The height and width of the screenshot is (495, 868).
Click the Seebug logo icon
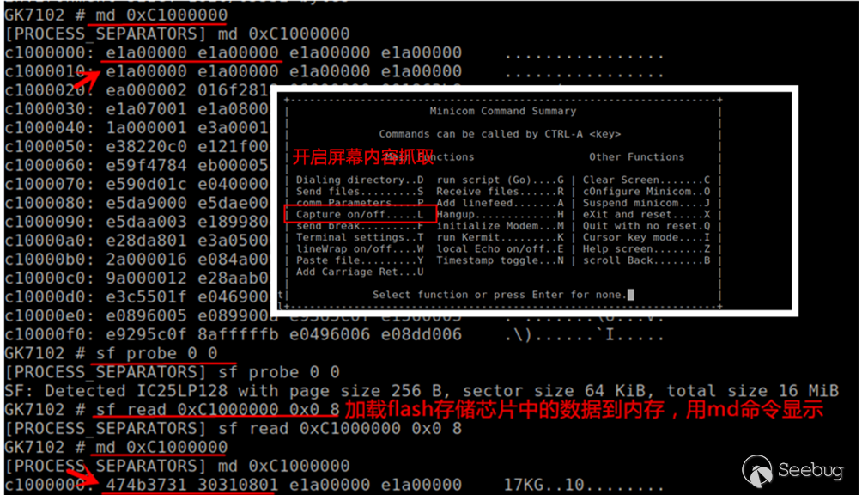[x=756, y=471]
